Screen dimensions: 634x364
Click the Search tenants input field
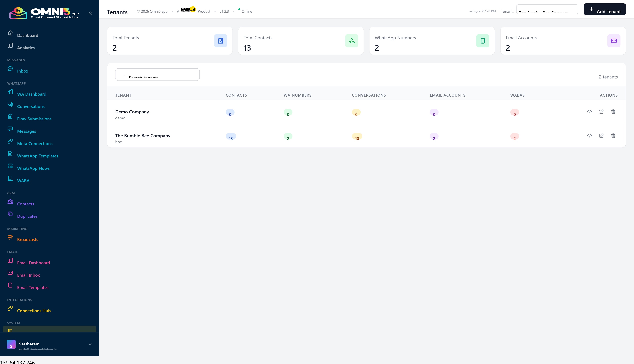[x=157, y=75]
